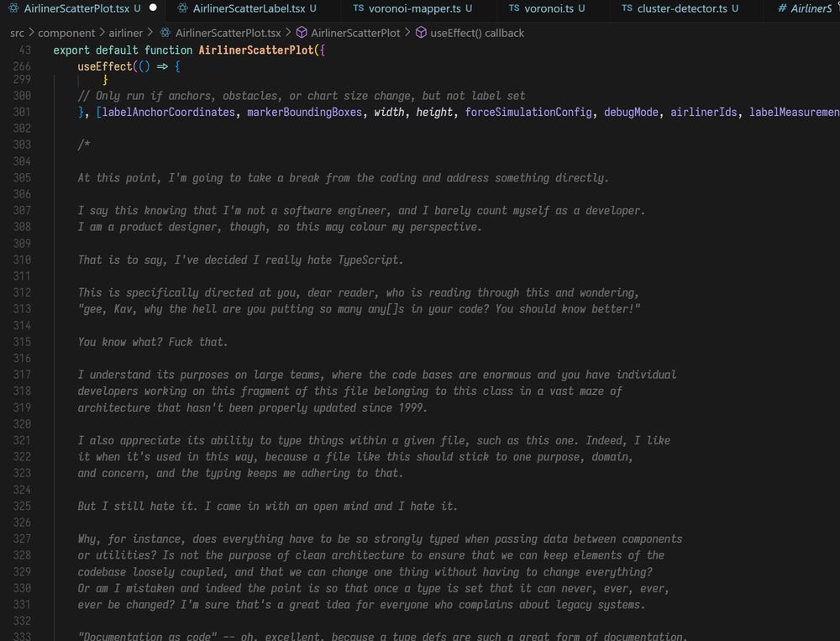Click cube icon before useEffect() callback
This screenshot has width=840, height=641.
[x=421, y=33]
